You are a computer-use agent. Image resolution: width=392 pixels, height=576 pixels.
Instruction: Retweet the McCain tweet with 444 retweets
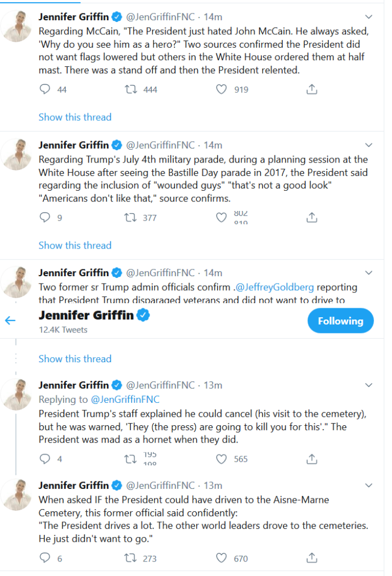[130, 89]
